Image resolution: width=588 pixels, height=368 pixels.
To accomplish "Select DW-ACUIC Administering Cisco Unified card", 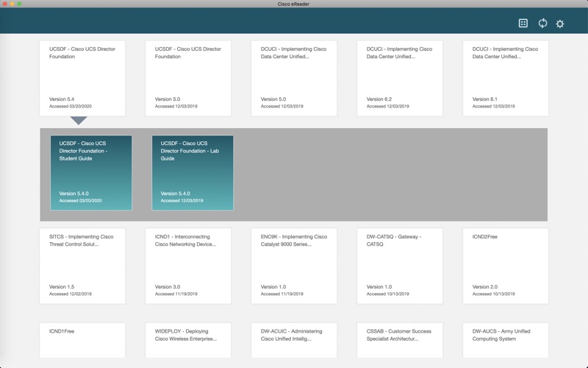I will pos(294,340).
